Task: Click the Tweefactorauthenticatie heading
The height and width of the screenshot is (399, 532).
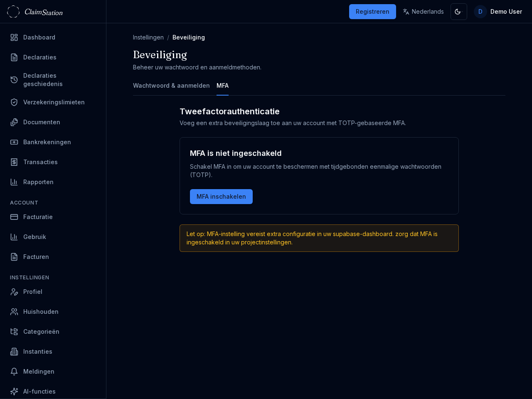Action: 229,111
